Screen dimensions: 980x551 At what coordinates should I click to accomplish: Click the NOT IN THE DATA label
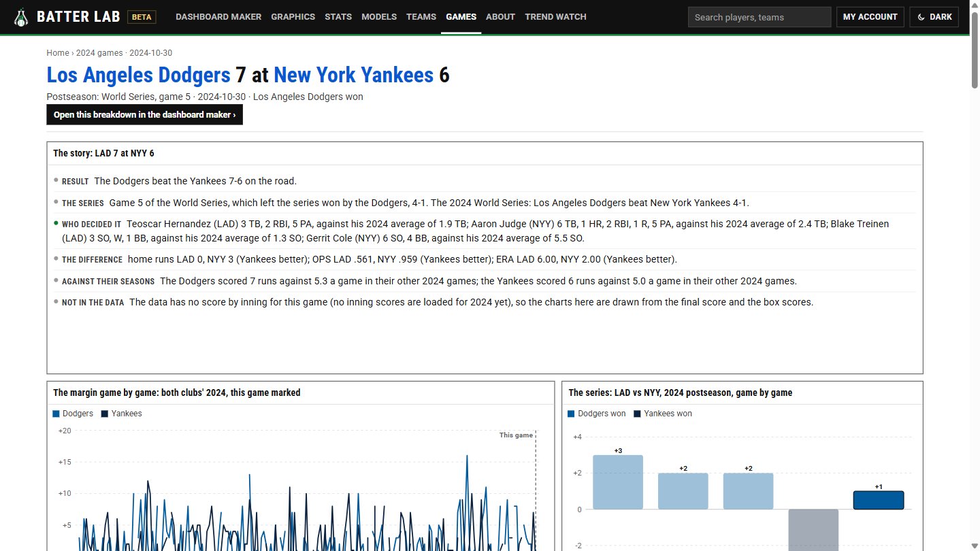(93, 303)
